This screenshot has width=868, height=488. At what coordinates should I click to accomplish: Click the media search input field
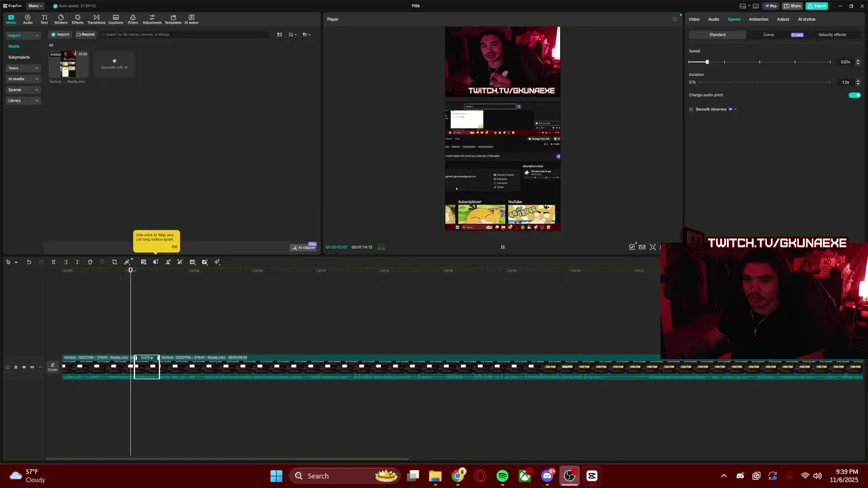183,34
